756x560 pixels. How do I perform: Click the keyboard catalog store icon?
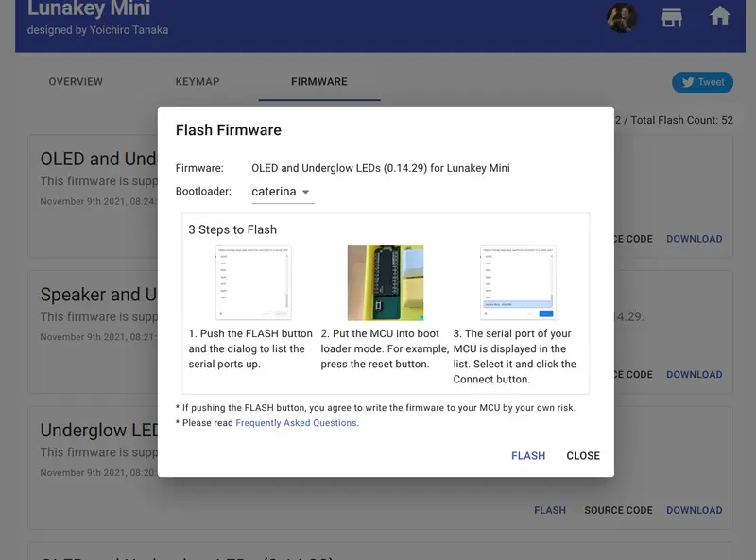(672, 18)
